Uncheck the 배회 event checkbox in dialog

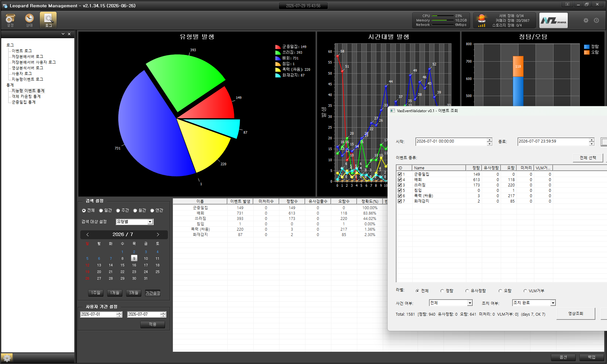point(400,180)
